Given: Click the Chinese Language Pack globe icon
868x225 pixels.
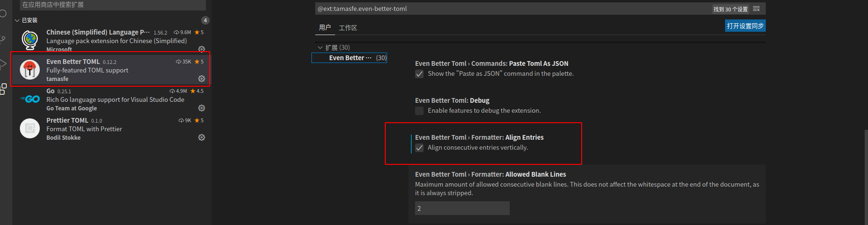Looking at the screenshot, I should 30,40.
